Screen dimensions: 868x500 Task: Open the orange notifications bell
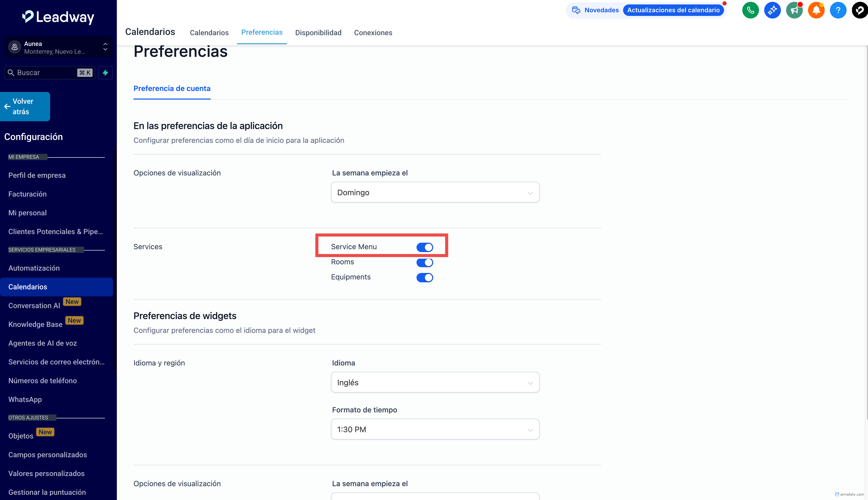coord(816,10)
